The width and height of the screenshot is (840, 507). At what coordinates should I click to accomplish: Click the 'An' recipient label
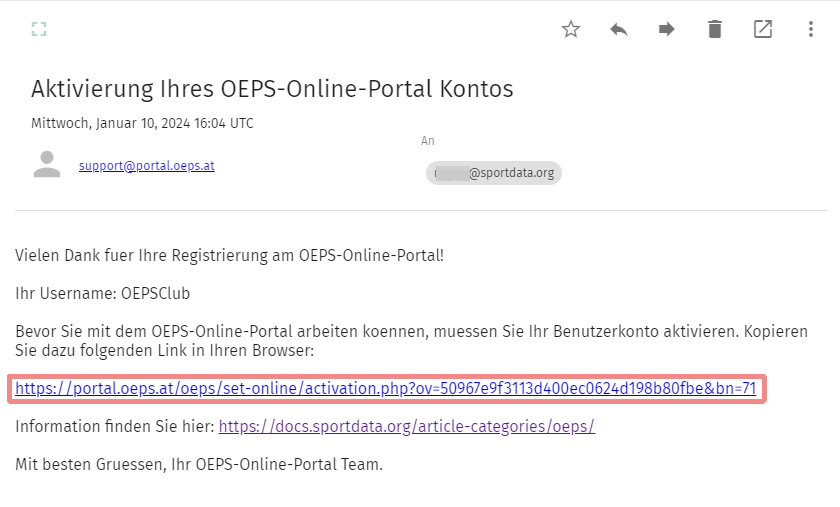pos(428,142)
